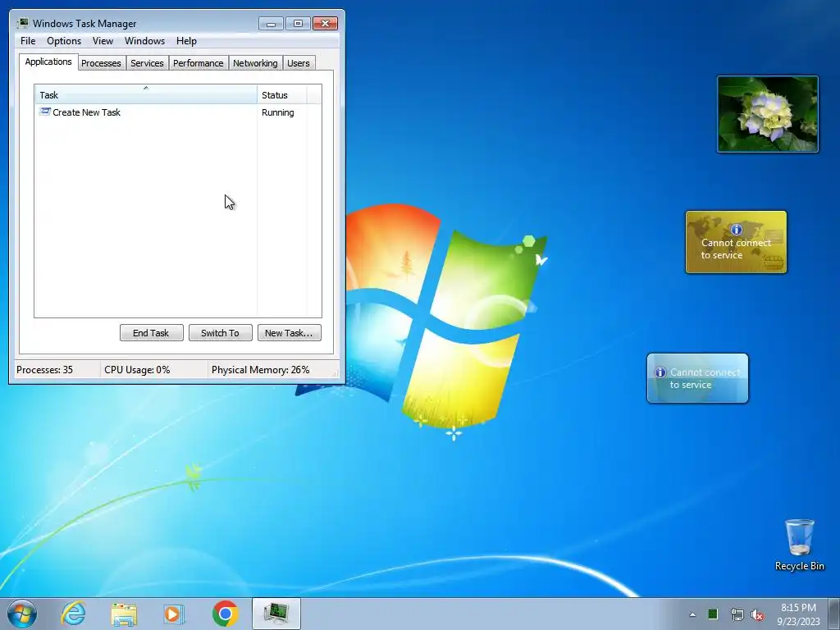
Task: Click the yellow currency gadget on the desktop
Action: 736,242
